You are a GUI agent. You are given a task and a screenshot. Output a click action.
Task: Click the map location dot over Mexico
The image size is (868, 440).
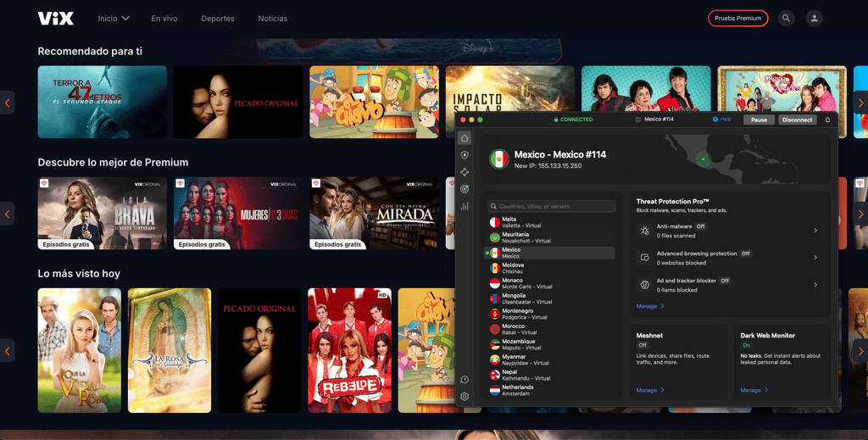[703, 159]
